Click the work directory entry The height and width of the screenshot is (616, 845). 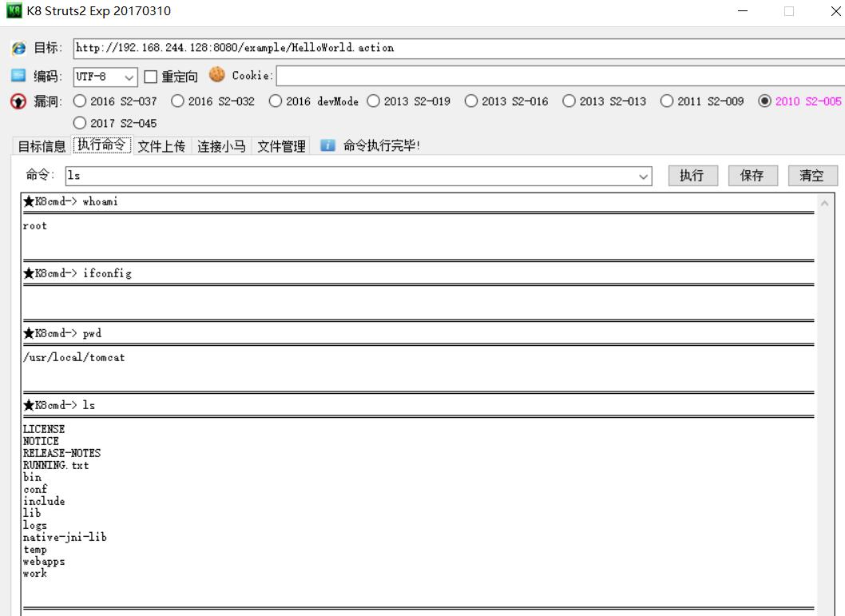35,574
